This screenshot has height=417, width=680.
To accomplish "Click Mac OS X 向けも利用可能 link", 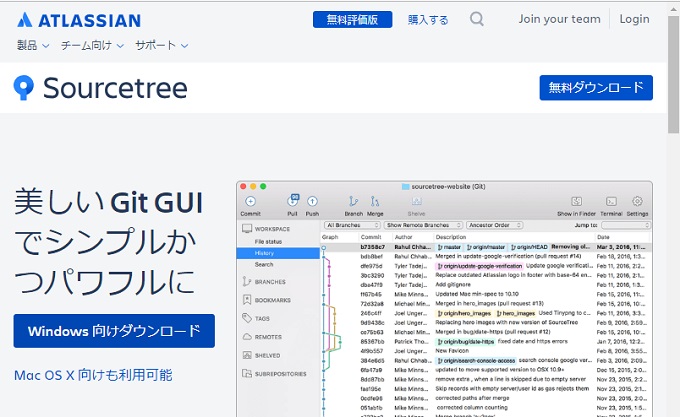I will coord(93,375).
